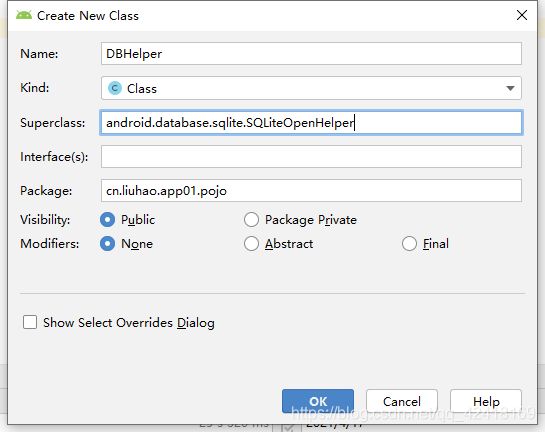Click the Cancel button
This screenshot has width=545, height=432.
click(401, 401)
